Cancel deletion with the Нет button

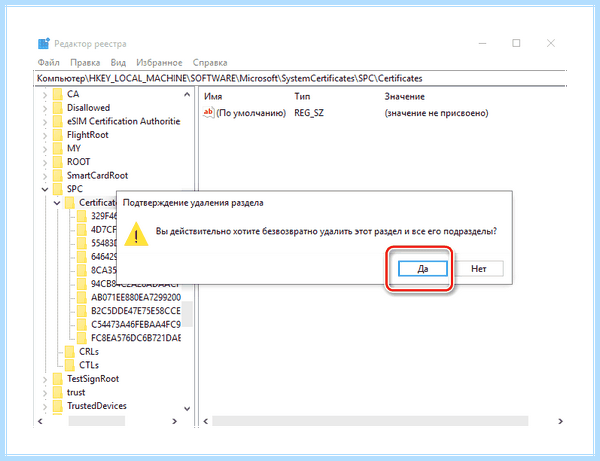click(479, 269)
